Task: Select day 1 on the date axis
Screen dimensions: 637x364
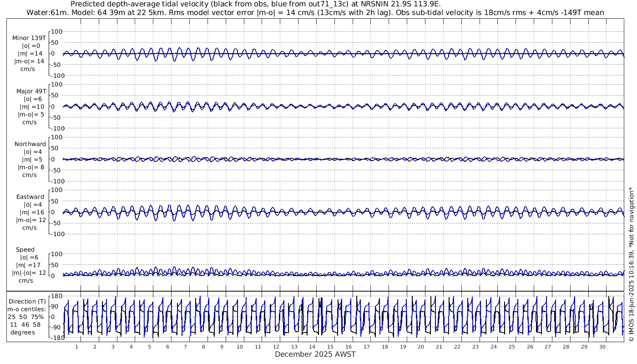Action: point(76,347)
